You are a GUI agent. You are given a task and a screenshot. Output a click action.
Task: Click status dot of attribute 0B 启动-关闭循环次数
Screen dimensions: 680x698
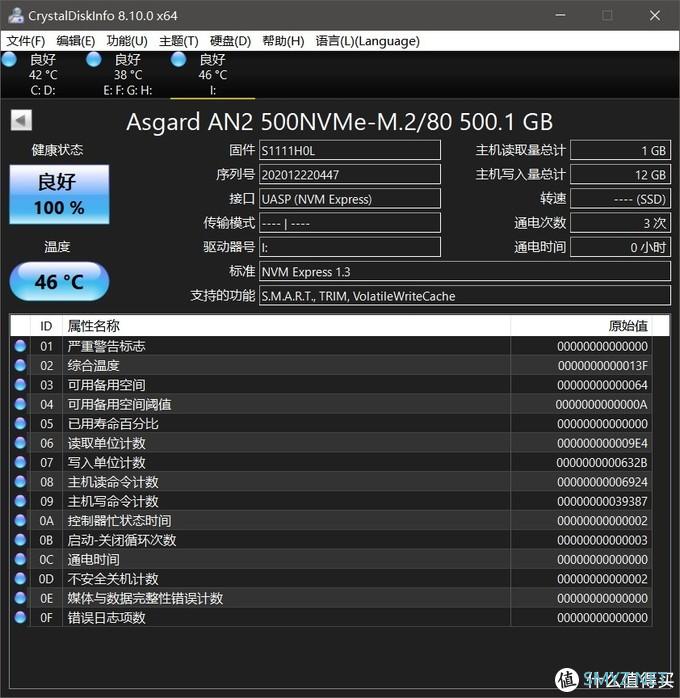(20, 540)
